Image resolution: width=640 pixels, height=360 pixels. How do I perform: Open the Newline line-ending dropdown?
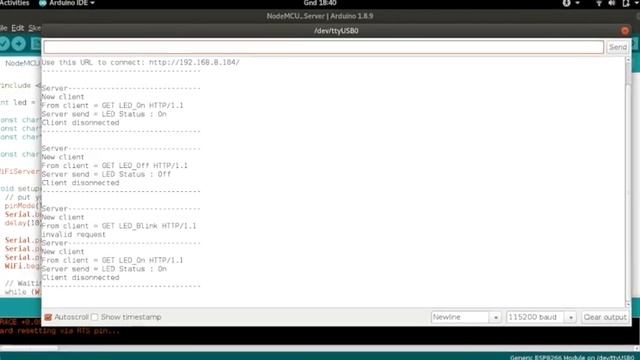(466, 317)
